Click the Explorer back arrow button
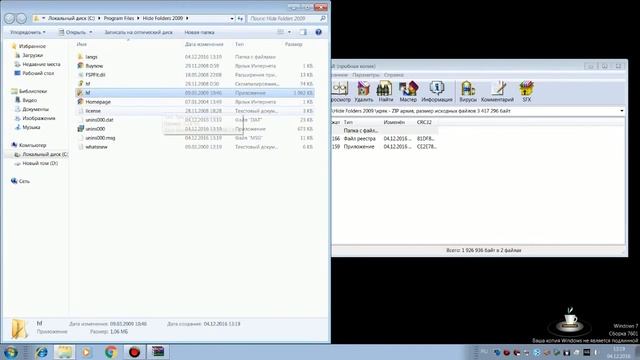The width and height of the screenshot is (640, 360). click(9, 18)
